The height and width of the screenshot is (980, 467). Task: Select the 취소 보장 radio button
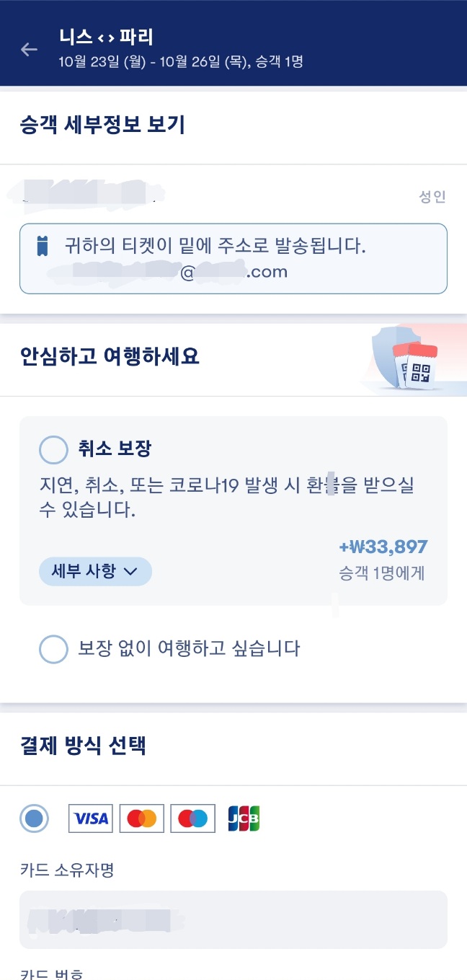52,449
